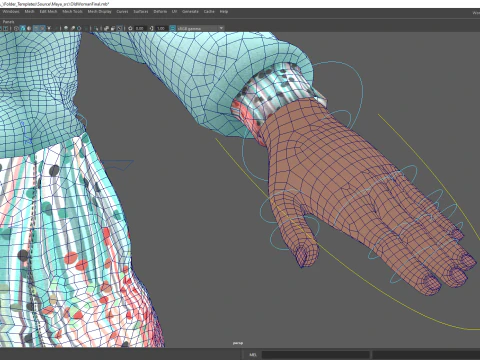Click the Smooth Shade All icon
The height and width of the screenshot is (360, 480).
pos(23,28)
